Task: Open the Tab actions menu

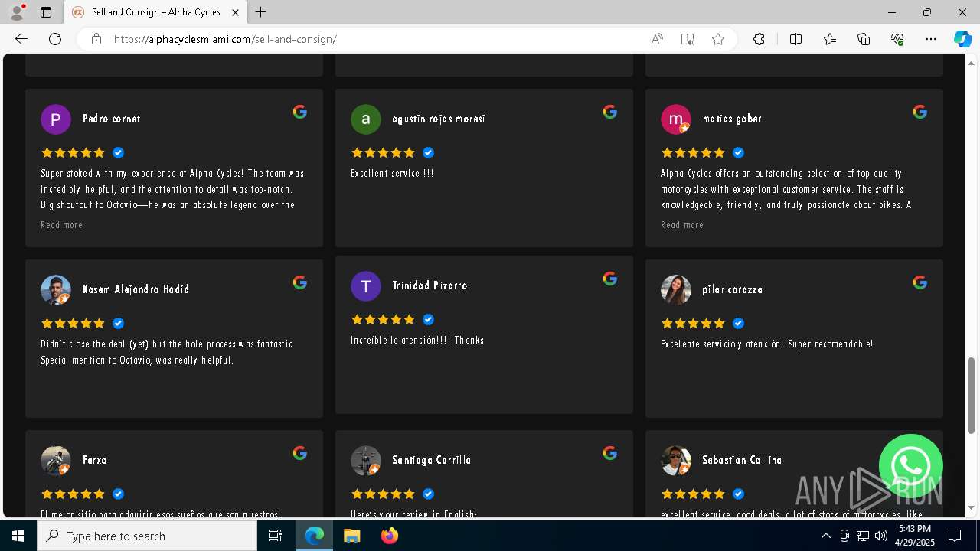Action: (x=46, y=12)
